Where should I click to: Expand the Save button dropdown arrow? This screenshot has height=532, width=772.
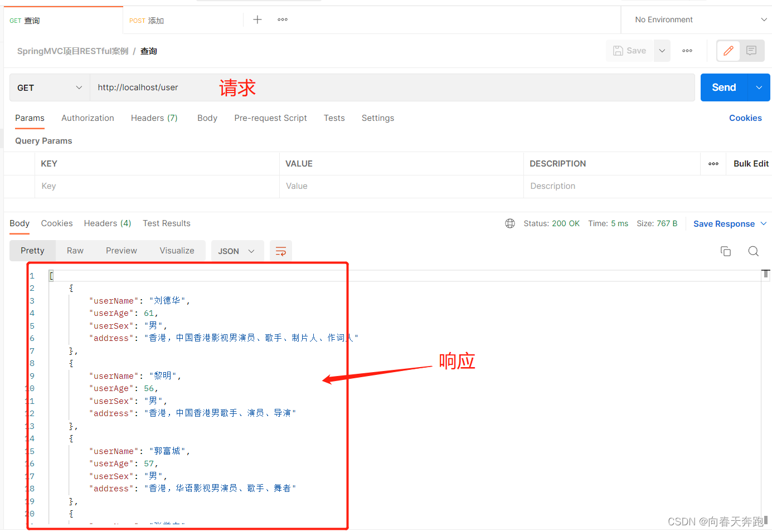tap(662, 51)
